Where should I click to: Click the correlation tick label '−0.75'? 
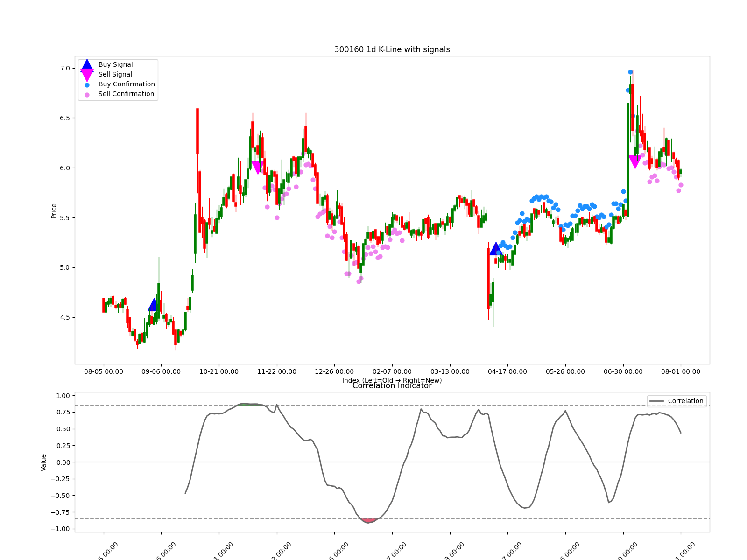tap(60, 512)
